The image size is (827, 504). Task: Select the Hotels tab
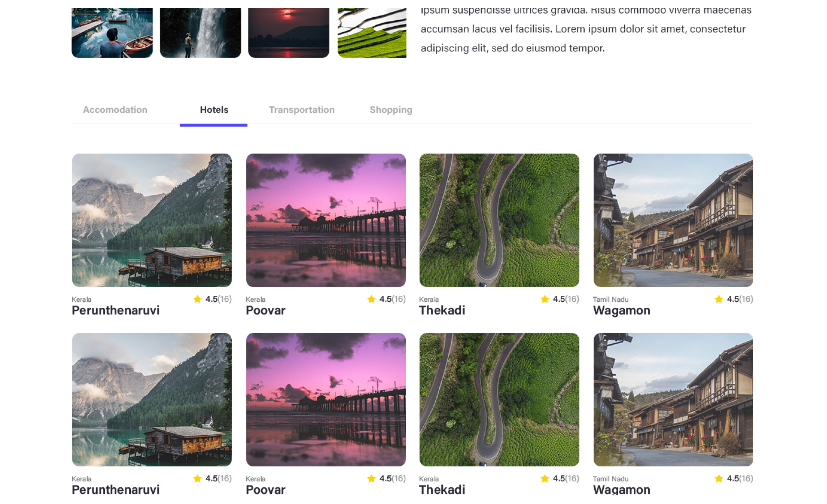214,109
